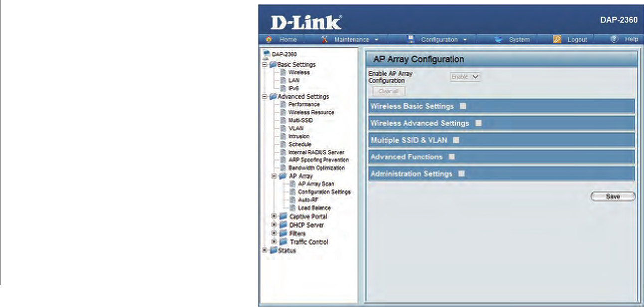Click the Traffic Control folder icon
Screen dimensions: 644x307
(x=283, y=242)
